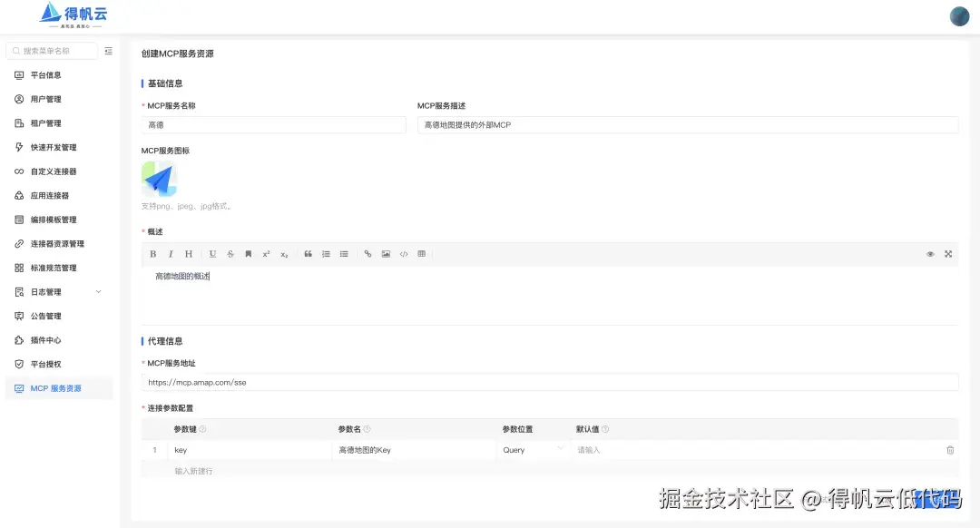Click the 得帆云 logo
The width and height of the screenshot is (980, 528).
[x=73, y=15]
